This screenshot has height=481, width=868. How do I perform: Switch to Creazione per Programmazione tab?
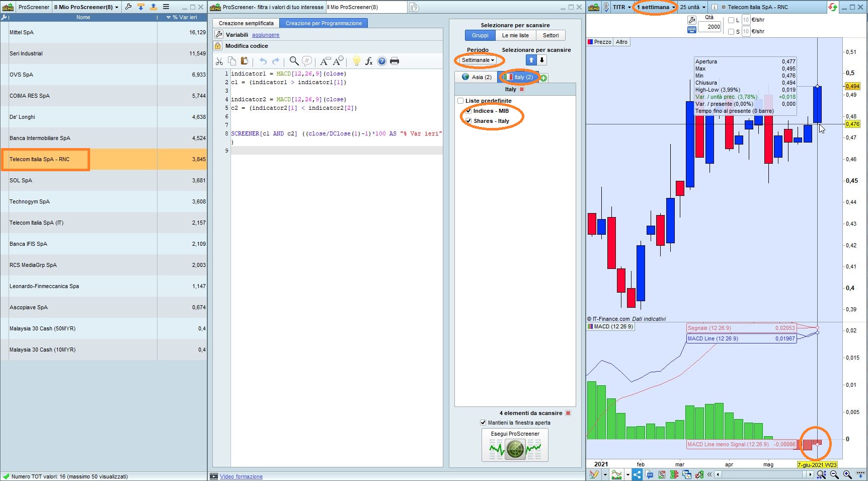[x=324, y=23]
